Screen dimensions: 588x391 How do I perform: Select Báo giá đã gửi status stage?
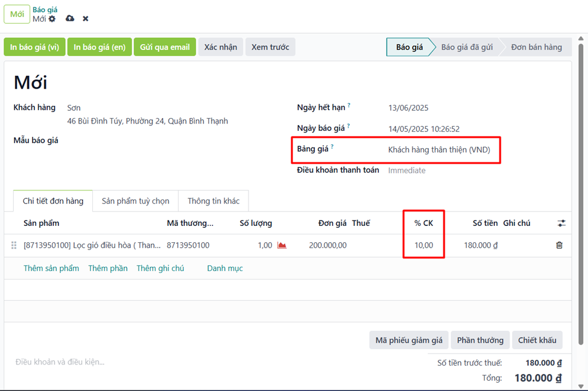tap(466, 47)
